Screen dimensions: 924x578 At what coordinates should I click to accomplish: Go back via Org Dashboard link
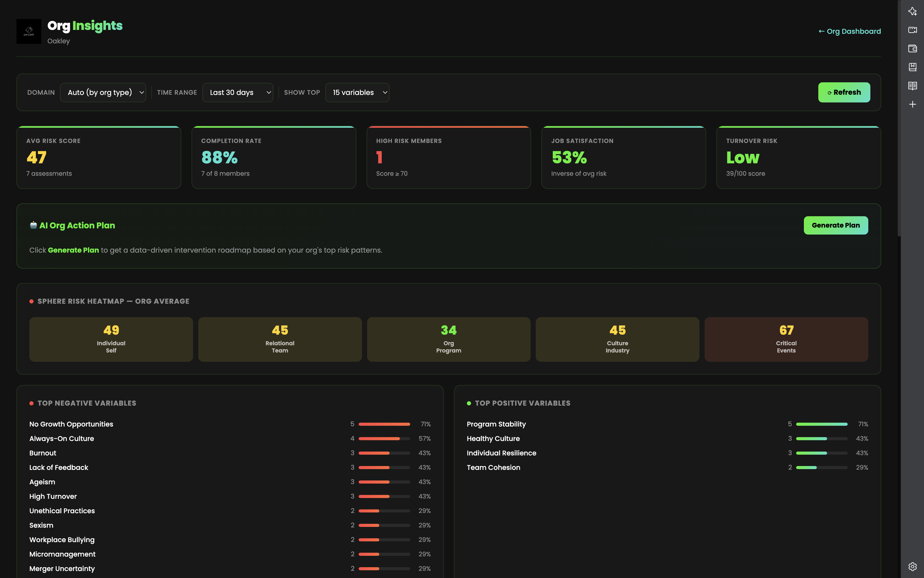tap(849, 31)
